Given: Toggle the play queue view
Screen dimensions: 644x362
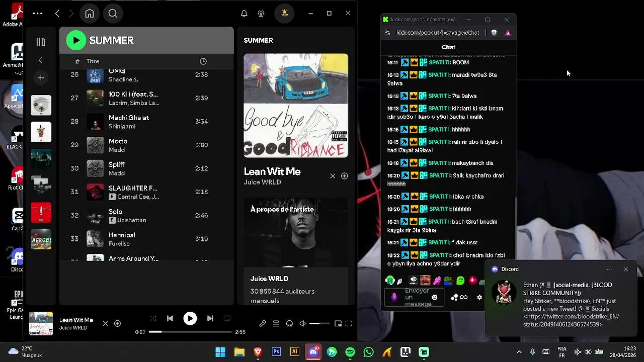Looking at the screenshot, I should [x=276, y=324].
